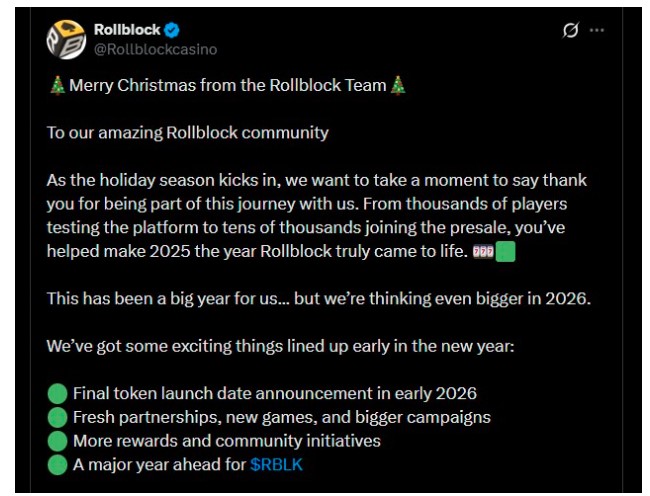Open the Rollblock profile avatar
Viewport: 650px width, 496px height.
(66, 39)
